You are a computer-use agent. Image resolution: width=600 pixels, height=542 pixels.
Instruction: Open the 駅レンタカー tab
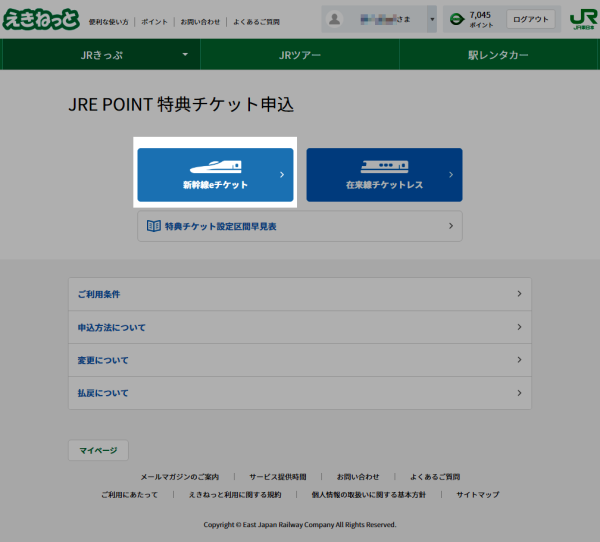tap(498, 54)
